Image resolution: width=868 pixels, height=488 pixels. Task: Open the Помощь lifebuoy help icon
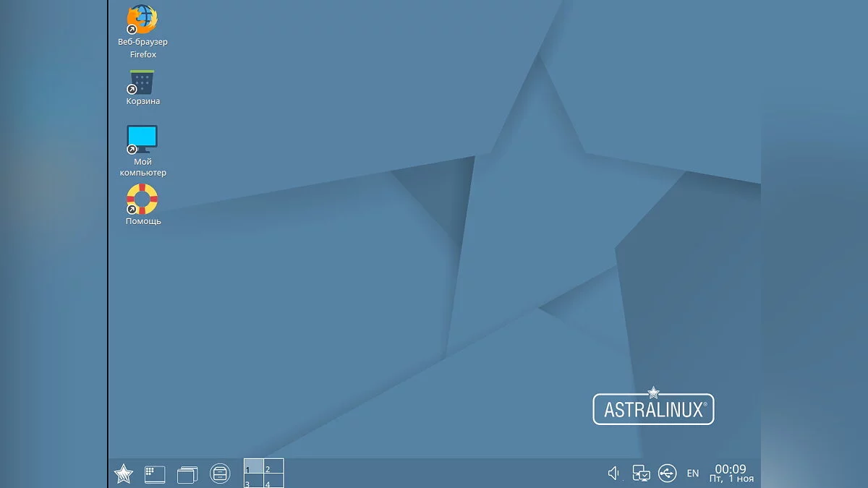pyautogui.click(x=142, y=199)
